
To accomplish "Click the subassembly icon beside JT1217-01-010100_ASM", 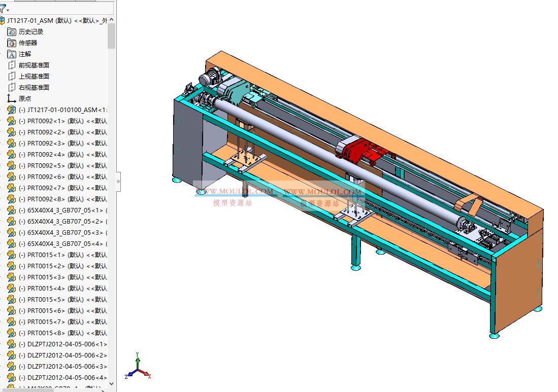I will (11, 110).
